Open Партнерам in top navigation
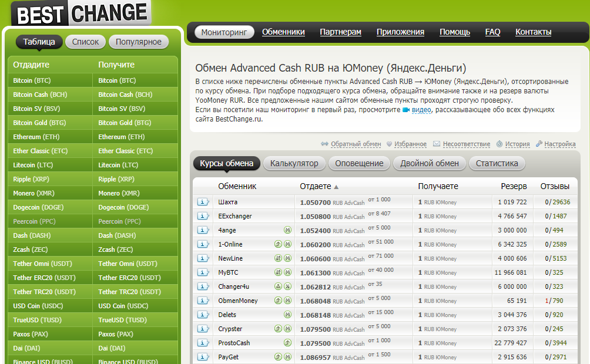Viewport: 590px width, 364px height. point(340,32)
